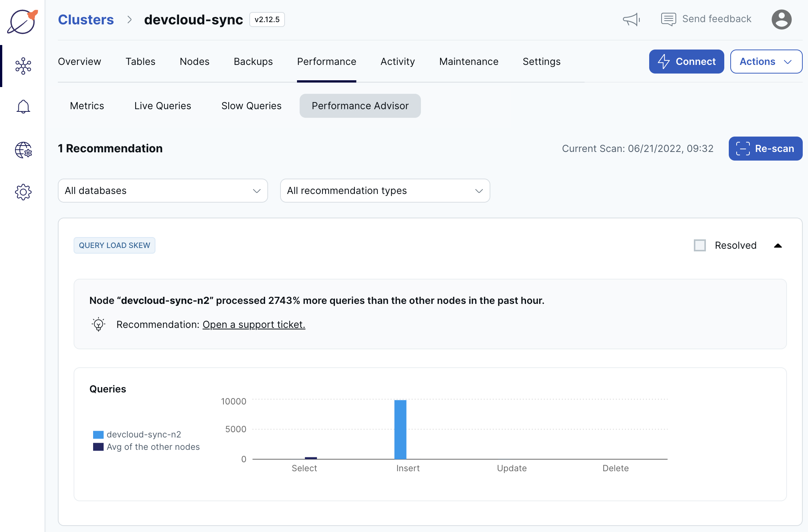Image resolution: width=808 pixels, height=532 pixels.
Task: Open the user profile avatar
Action: click(782, 20)
